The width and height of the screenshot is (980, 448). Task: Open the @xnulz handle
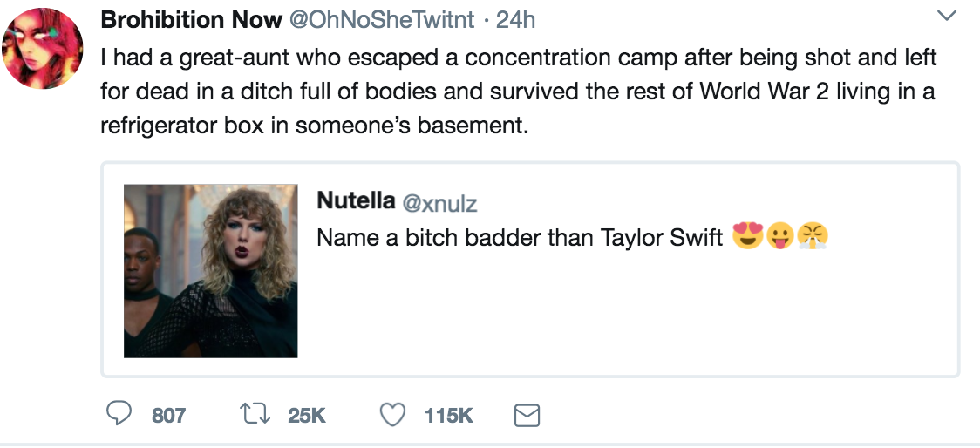[439, 203]
